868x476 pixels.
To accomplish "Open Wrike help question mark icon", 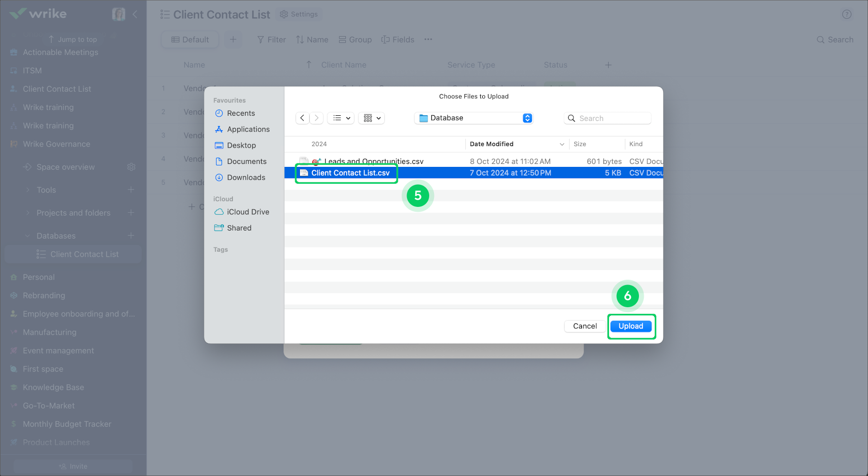I will click(x=846, y=14).
